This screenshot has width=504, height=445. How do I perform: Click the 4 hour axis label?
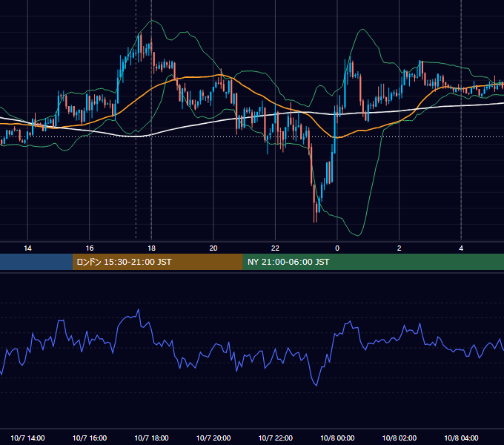click(x=461, y=248)
